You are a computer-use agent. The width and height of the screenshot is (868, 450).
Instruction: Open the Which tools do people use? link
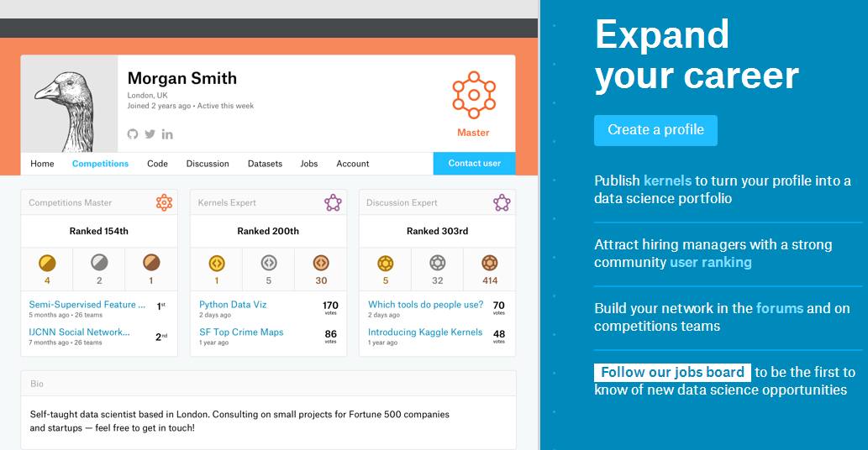click(425, 305)
